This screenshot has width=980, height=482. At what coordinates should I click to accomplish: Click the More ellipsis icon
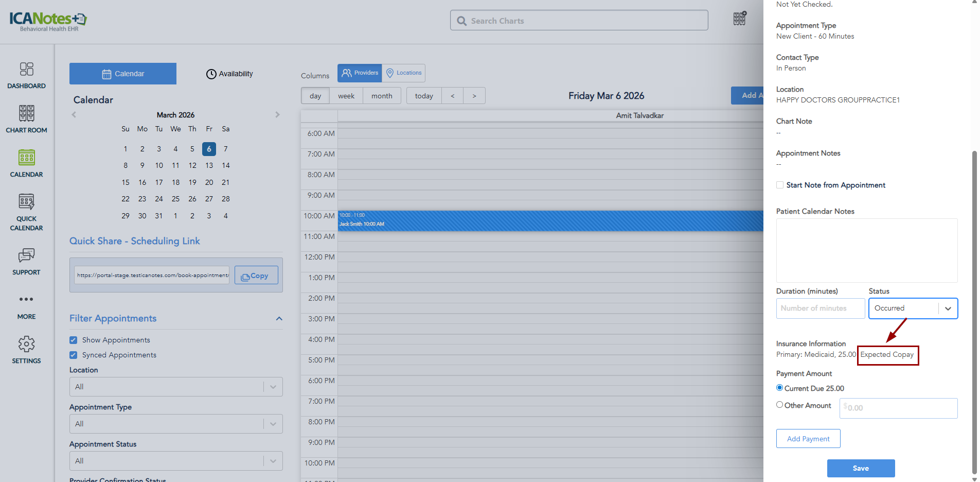point(26,300)
